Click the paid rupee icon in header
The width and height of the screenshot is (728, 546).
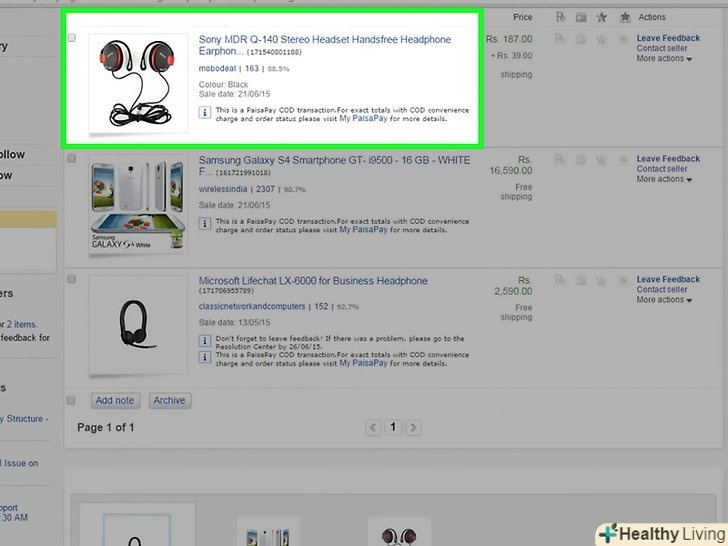[x=560, y=17]
